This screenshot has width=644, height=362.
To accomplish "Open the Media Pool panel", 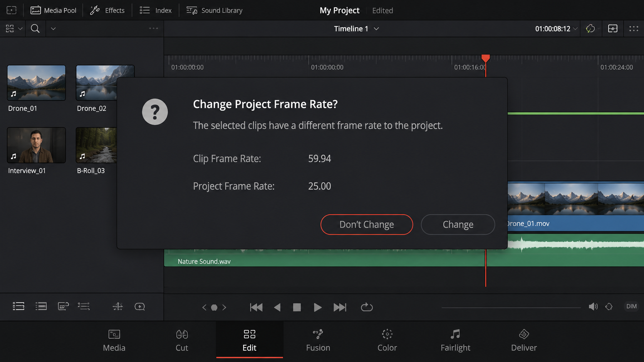I will click(53, 10).
